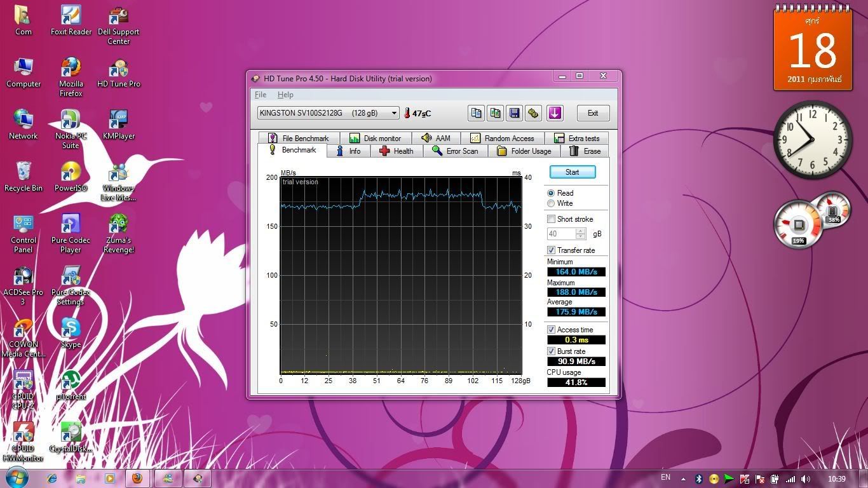Click the Exit button
This screenshot has height=488, width=868.
tap(593, 113)
